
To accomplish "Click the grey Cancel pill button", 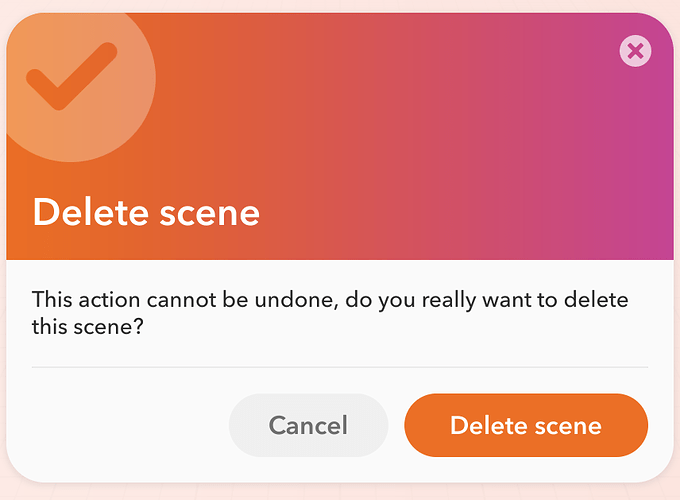I will pyautogui.click(x=308, y=425).
